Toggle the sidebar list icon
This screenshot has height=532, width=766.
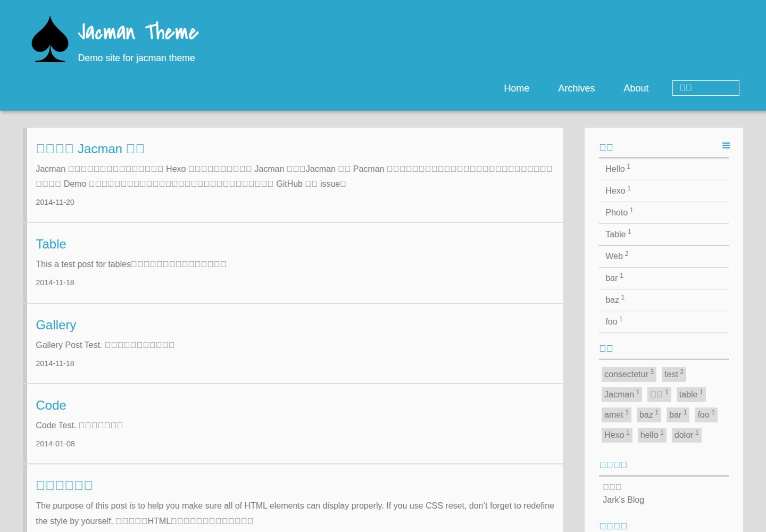point(726,146)
